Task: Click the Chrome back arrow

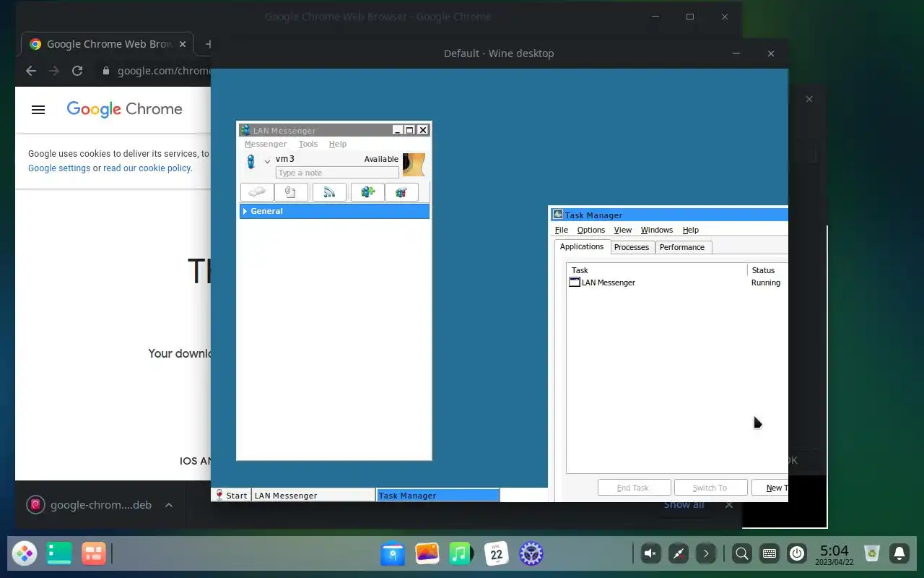Action: 31,71
